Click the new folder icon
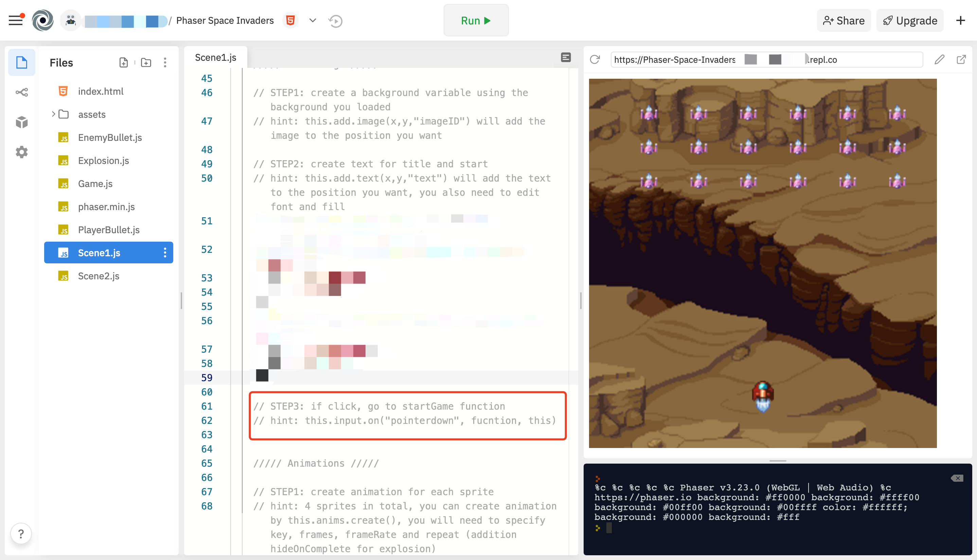 [146, 63]
